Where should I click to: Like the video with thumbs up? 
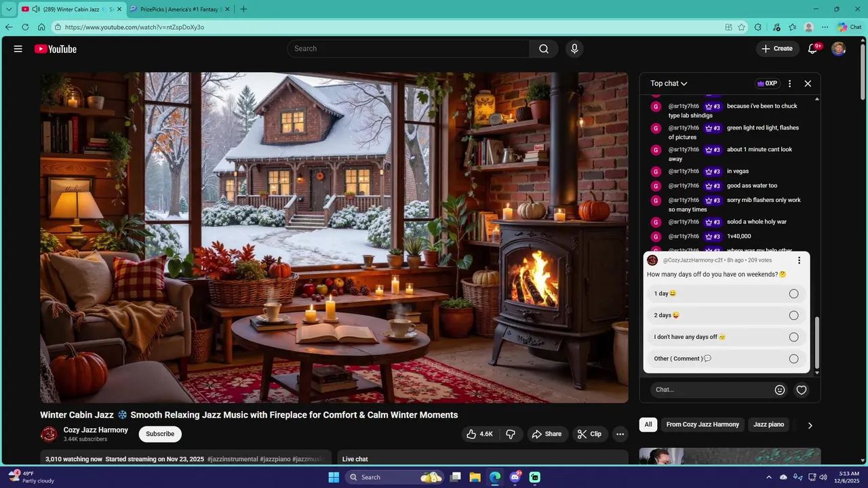pos(479,434)
